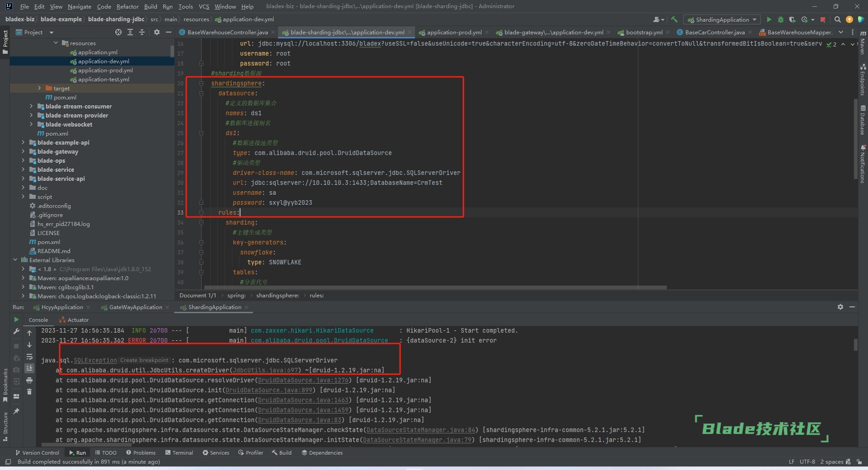Stop the running application with red square
Screen dimensions: 868x470
point(823,19)
